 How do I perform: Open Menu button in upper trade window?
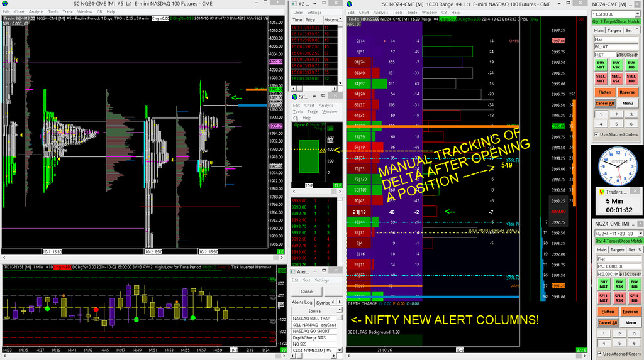(627, 103)
